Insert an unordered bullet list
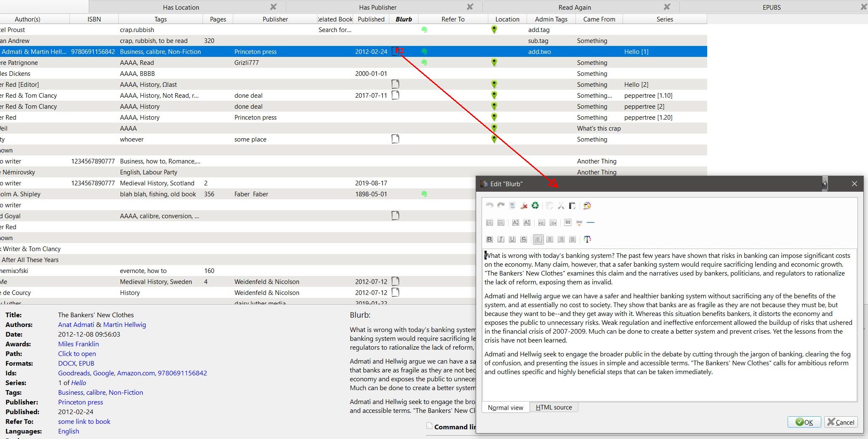 click(x=501, y=222)
